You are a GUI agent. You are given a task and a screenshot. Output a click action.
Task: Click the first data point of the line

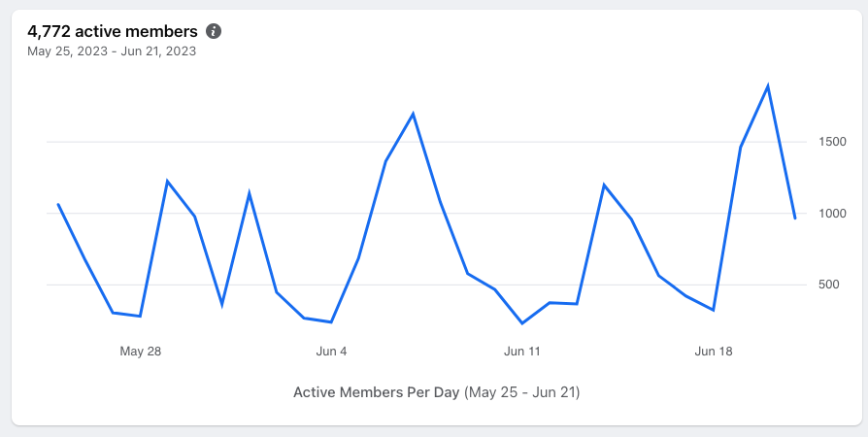coord(58,204)
